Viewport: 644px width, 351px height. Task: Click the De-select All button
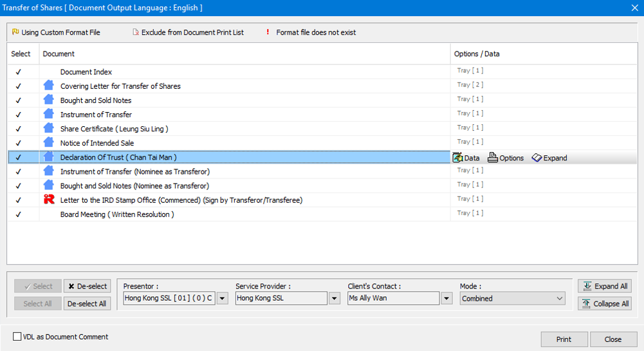(87, 304)
